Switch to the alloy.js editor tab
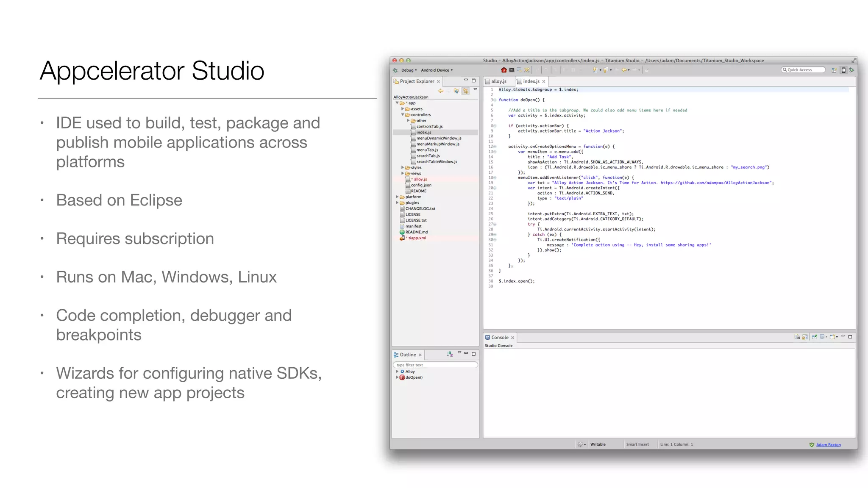This screenshot has height=488, width=868. point(499,81)
